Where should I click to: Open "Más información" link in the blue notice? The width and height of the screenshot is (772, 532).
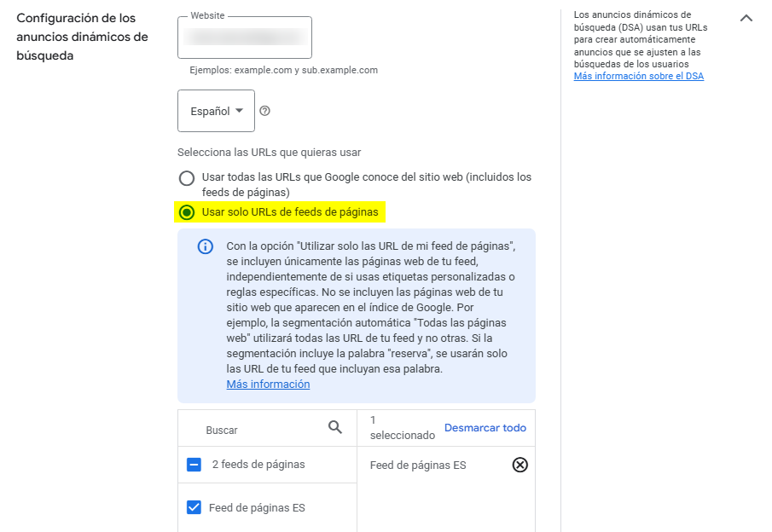tap(268, 385)
